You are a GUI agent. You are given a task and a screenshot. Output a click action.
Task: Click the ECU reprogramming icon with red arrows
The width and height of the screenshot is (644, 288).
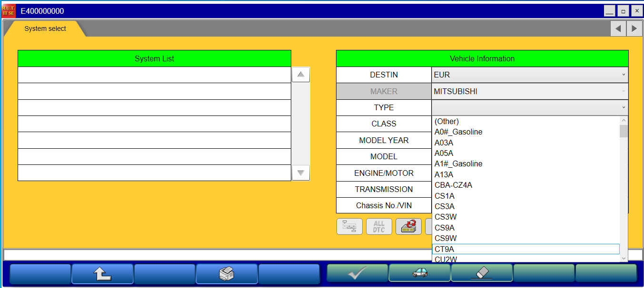pos(408,227)
